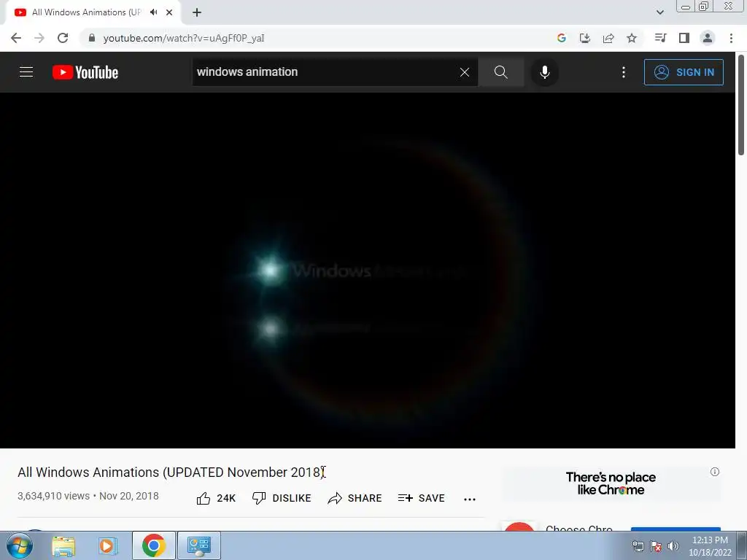Click the network tray icon
Screen dimensions: 747x560
pyautogui.click(x=638, y=546)
